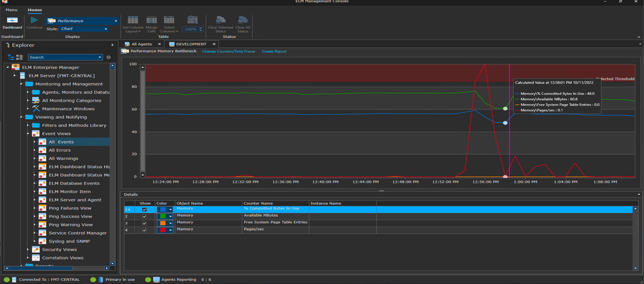Toggle Show for % Committed Bytes In Use

145,210
